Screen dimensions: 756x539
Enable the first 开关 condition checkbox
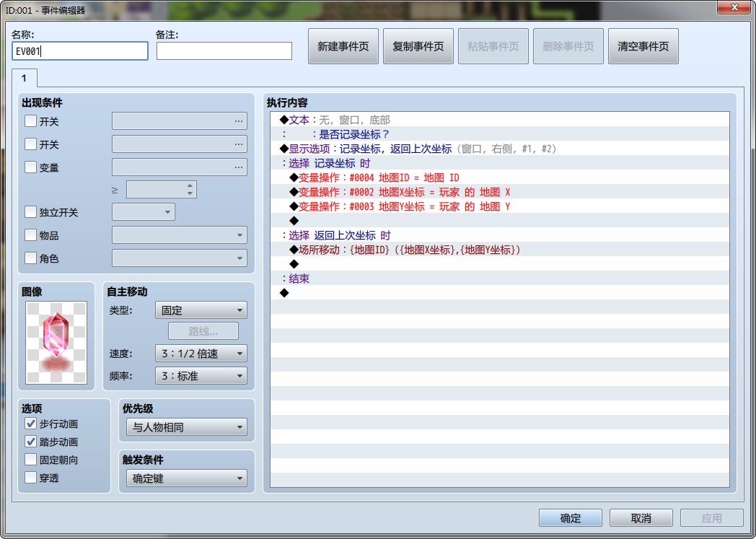[30, 121]
